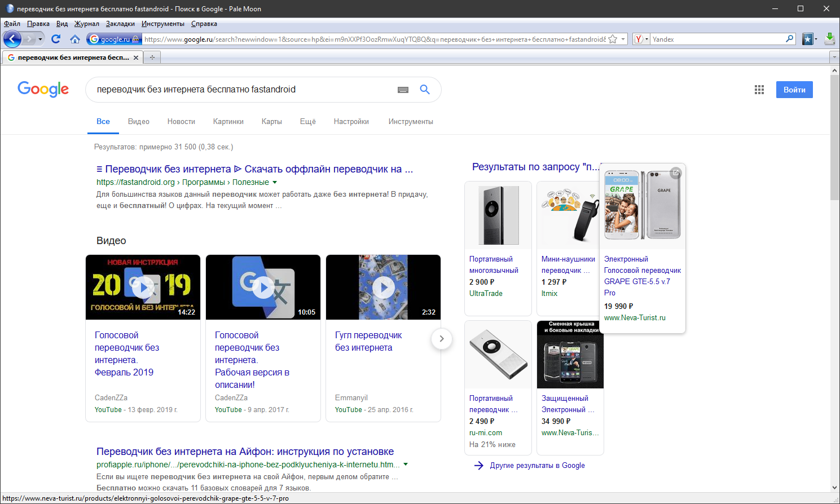
Task: Open a new tab with the plus button
Action: pyautogui.click(x=152, y=57)
